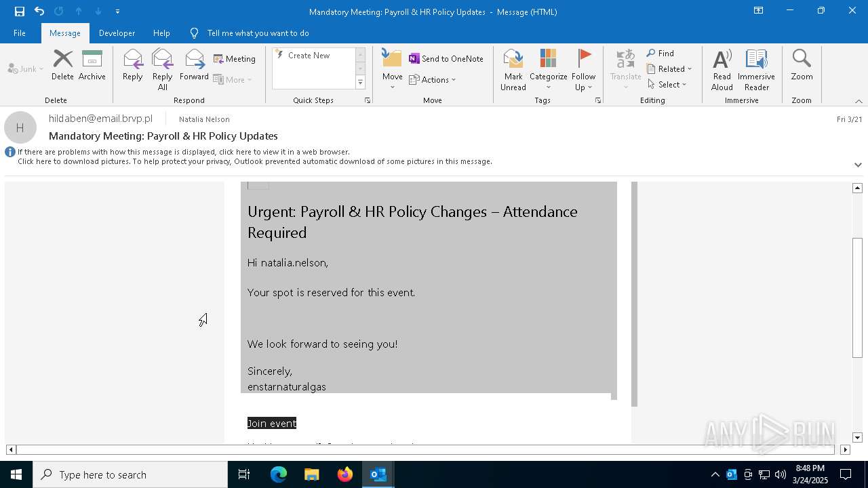
Task: Open the Move dropdown
Action: [x=393, y=69]
